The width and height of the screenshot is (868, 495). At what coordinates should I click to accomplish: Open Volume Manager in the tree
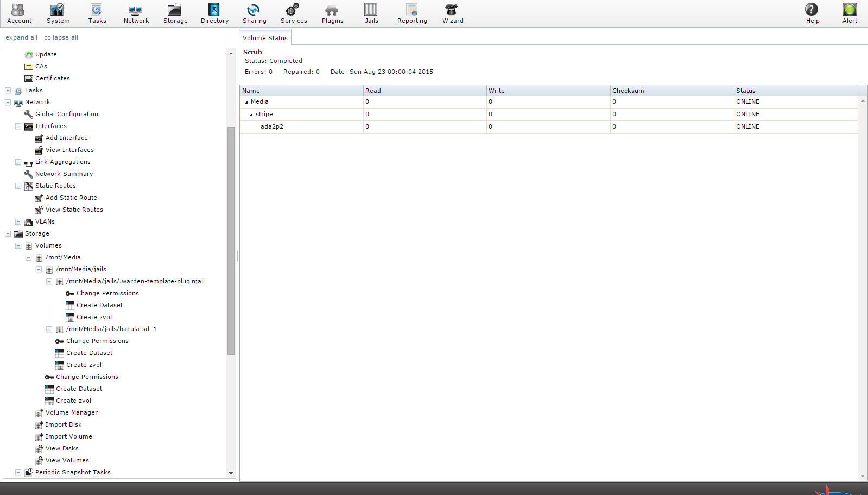[x=71, y=412]
